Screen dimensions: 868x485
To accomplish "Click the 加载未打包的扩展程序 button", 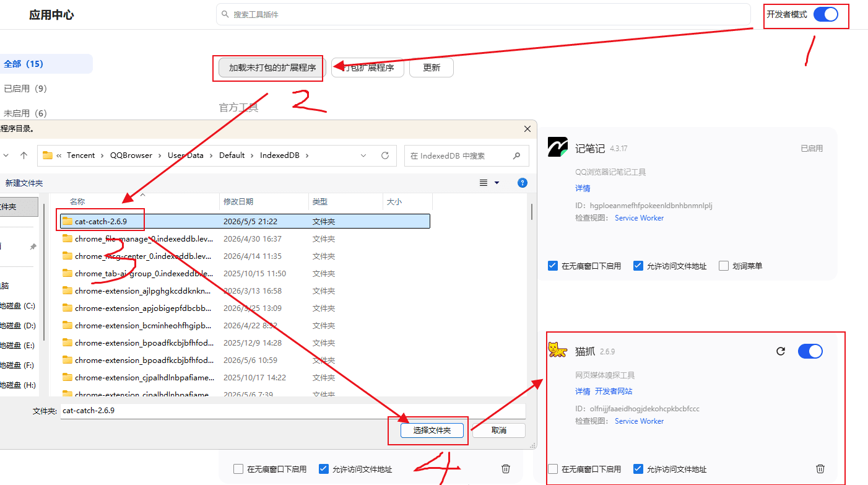I will pos(272,68).
